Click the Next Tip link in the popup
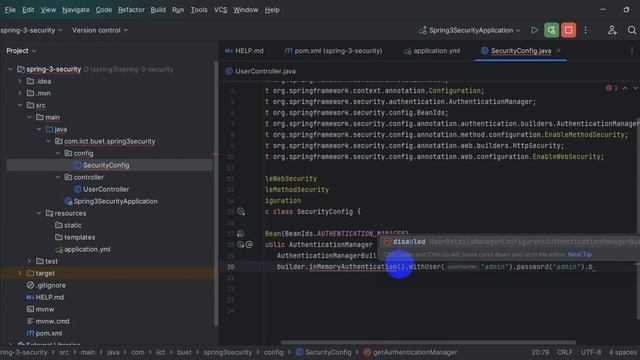Screen dimensions: 640x360 click(x=580, y=254)
